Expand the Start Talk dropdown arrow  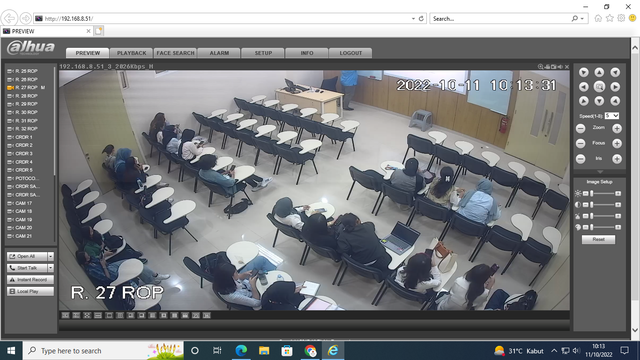(x=51, y=268)
